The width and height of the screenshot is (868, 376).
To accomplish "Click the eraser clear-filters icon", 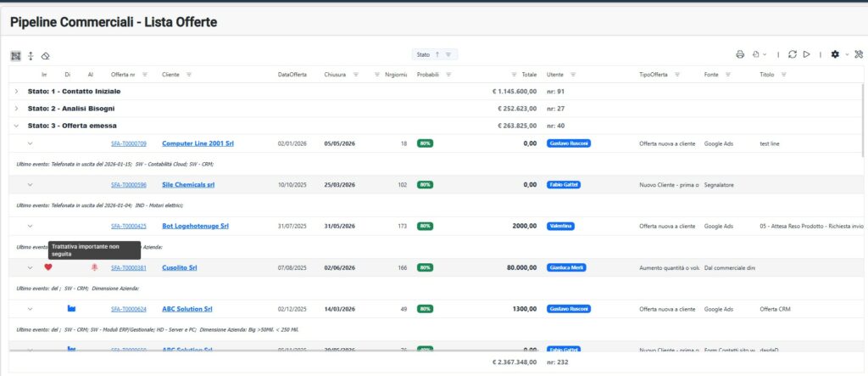I will tap(46, 56).
